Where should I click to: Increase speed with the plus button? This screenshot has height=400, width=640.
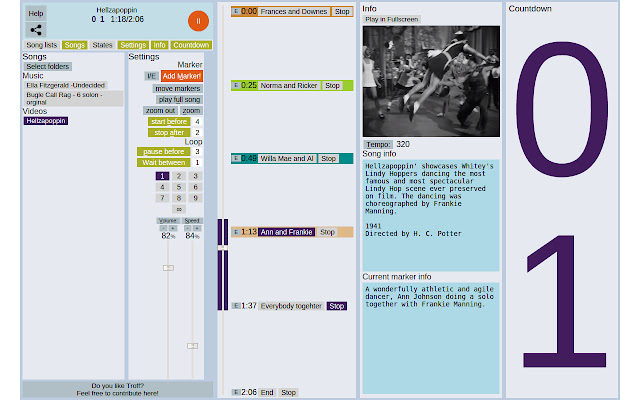pos(197,228)
